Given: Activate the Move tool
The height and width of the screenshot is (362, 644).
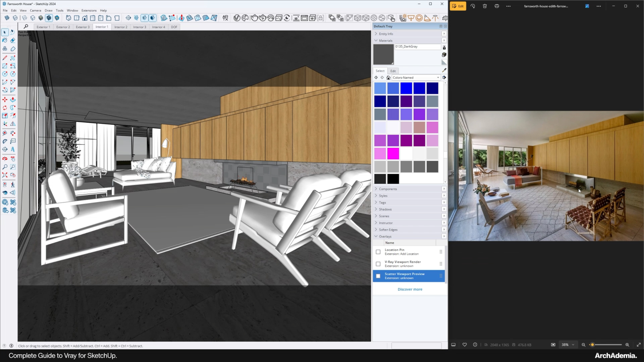Looking at the screenshot, I should 5,100.
